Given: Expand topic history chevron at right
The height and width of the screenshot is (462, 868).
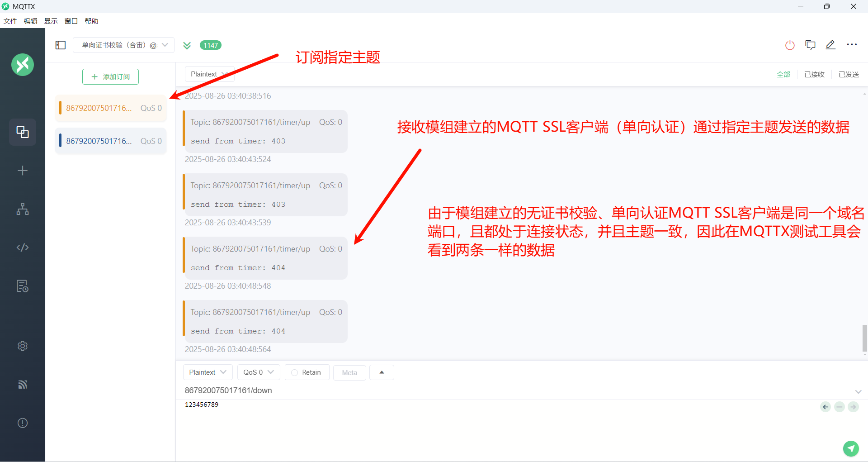Looking at the screenshot, I should pyautogui.click(x=858, y=391).
